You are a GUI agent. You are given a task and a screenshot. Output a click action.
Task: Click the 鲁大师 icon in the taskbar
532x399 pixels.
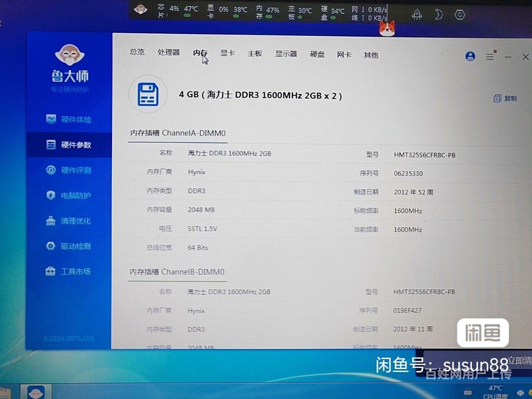coord(36,392)
